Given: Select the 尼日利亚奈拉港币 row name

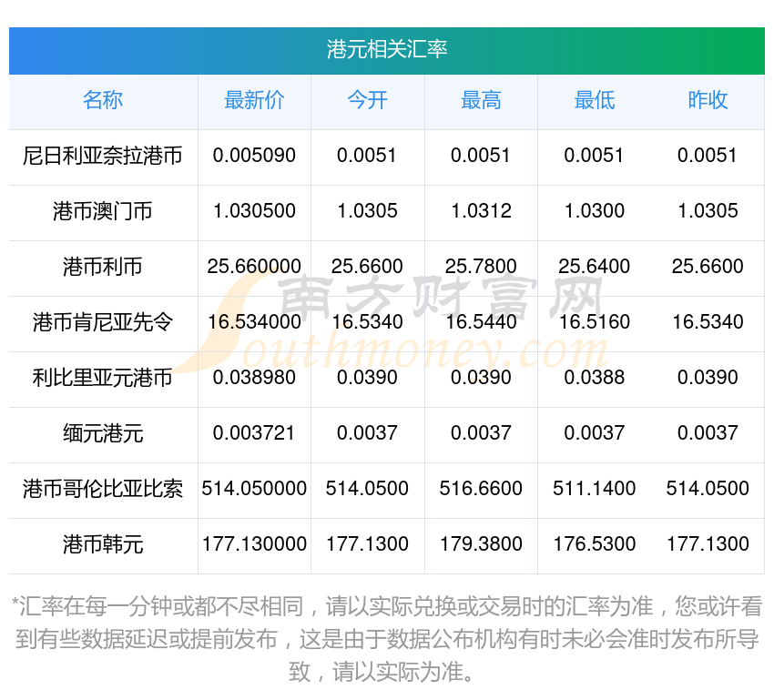Looking at the screenshot, I should (x=103, y=156).
